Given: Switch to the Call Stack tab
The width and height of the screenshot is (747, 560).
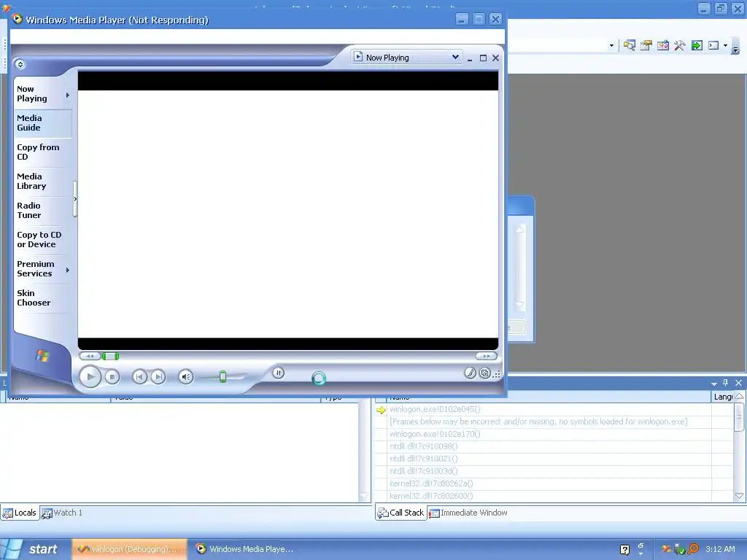Looking at the screenshot, I should tap(401, 513).
